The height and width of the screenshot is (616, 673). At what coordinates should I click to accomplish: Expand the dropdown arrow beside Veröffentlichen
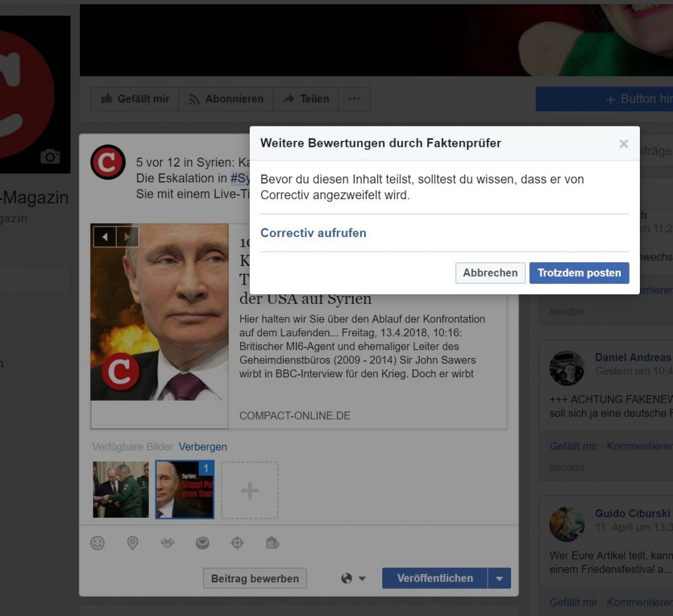click(499, 578)
